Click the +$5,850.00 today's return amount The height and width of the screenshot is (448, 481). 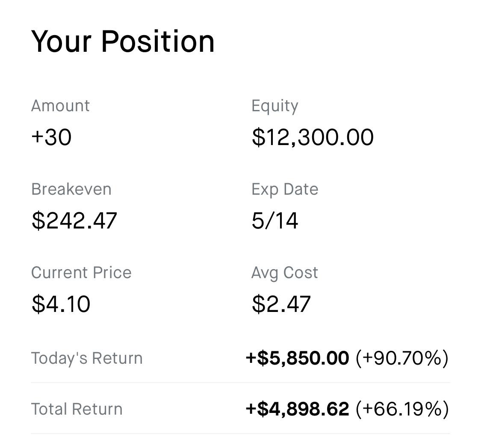pyautogui.click(x=297, y=358)
